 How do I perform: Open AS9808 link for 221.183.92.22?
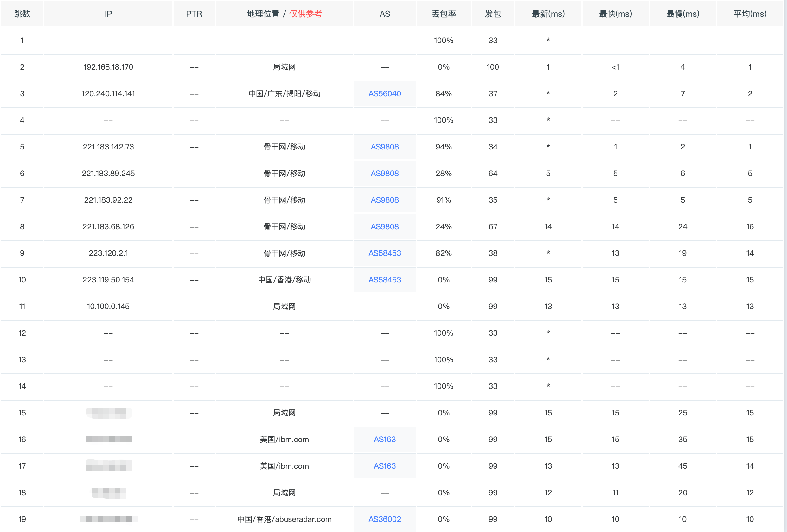tap(384, 200)
